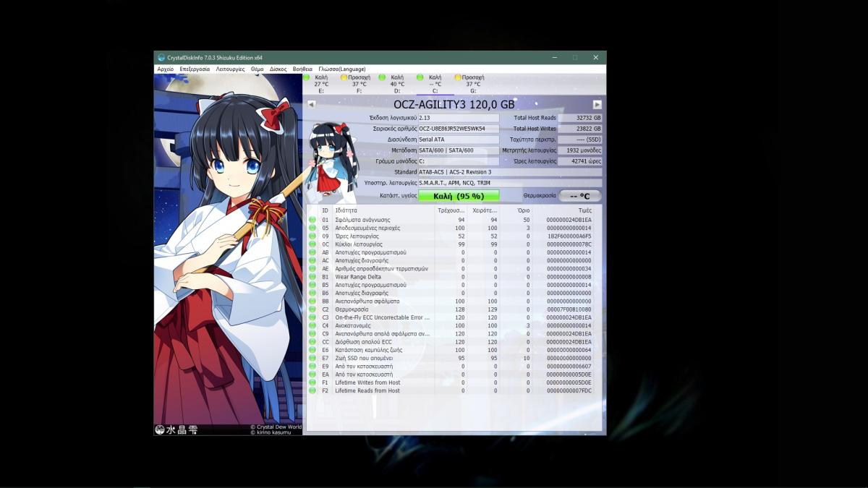Screen dimensions: 868x488
Task: Click the Total Host Reads value 32732 GB
Action: point(580,117)
